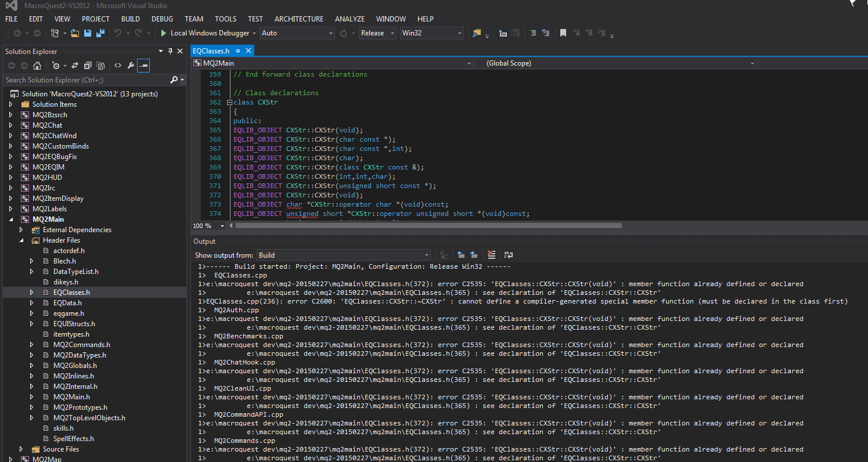This screenshot has height=462, width=868.
Task: Expand the Source Files folder
Action: (21, 449)
